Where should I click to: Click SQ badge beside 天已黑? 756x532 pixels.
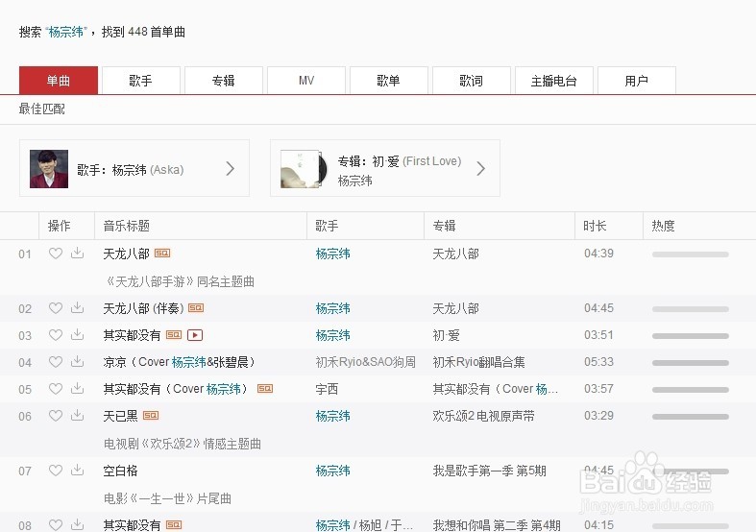(x=151, y=416)
